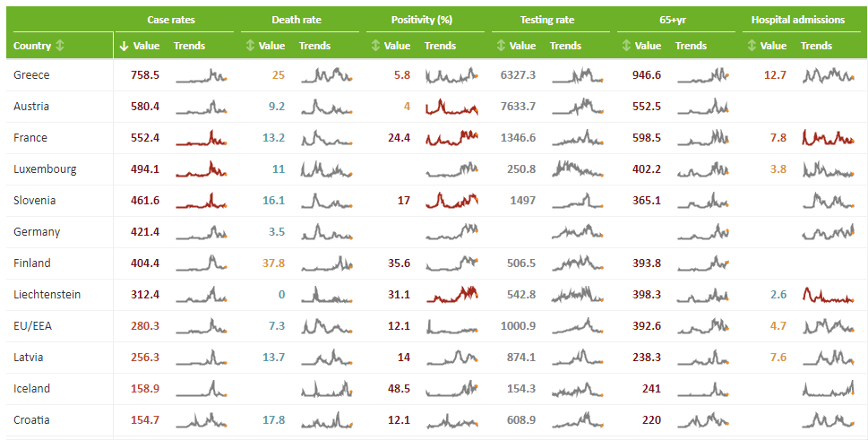Sort by 65+yr Value column
The height and width of the screenshot is (440, 868).
tap(626, 46)
